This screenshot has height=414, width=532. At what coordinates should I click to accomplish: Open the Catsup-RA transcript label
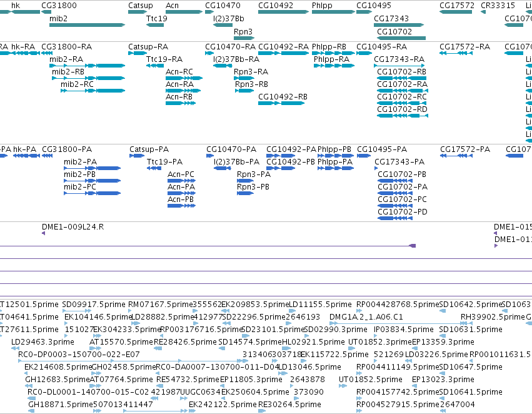[148, 47]
